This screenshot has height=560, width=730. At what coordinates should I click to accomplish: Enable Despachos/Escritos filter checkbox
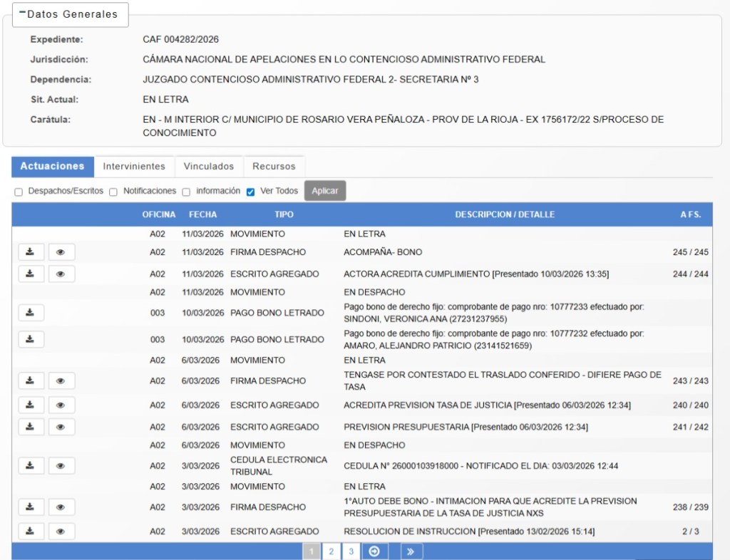tap(19, 192)
